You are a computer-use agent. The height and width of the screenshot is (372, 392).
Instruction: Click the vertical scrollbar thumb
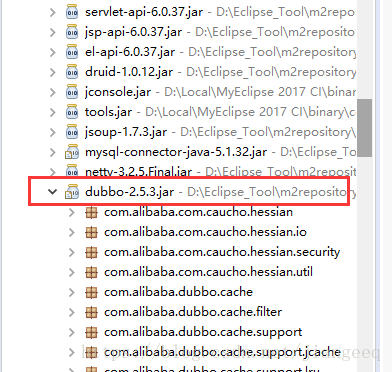[x=364, y=128]
